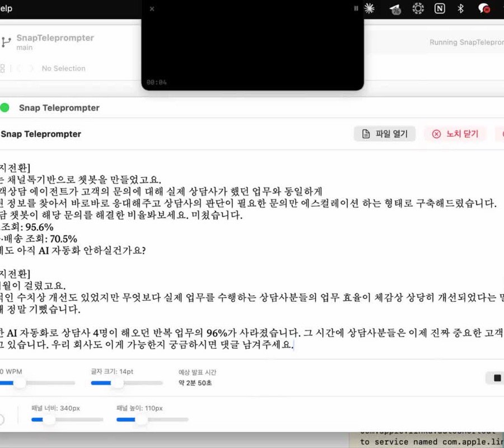Click the script line ending 70.5%
Viewport: 504px width, 448px height.
pyautogui.click(x=39, y=239)
